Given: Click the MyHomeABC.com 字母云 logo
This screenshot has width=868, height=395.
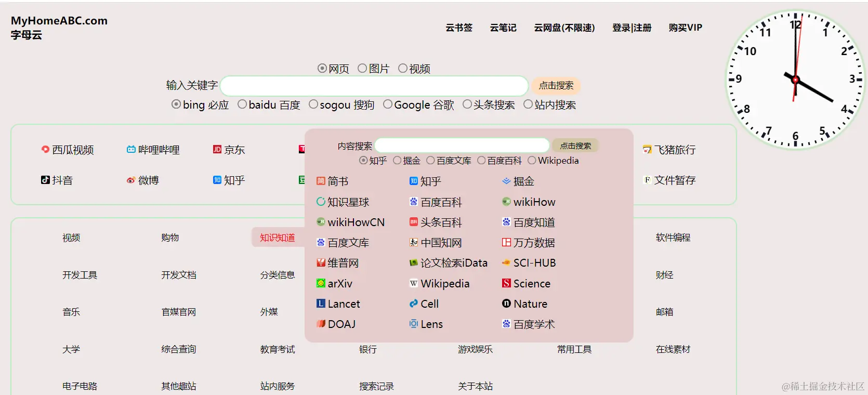Looking at the screenshot, I should pyautogui.click(x=59, y=28).
